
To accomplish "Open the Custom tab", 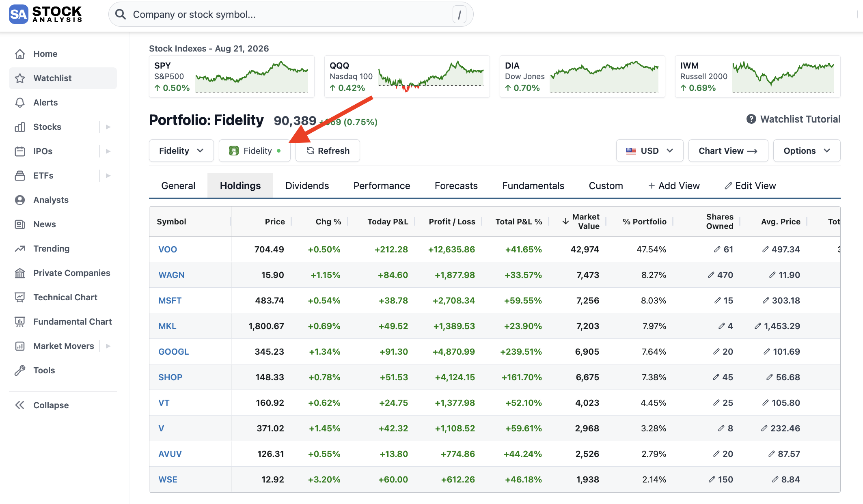I will tap(606, 185).
